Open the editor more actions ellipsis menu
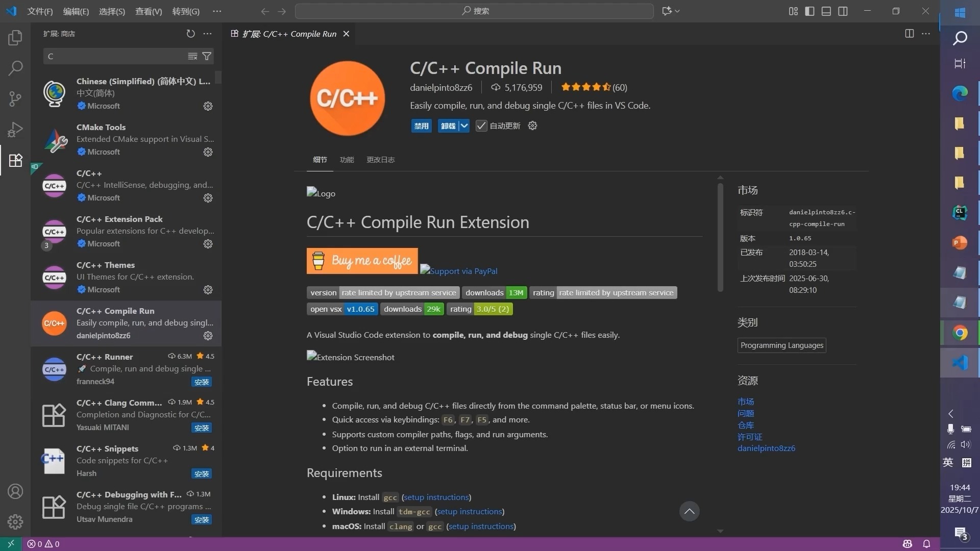980x551 pixels. coord(927,34)
